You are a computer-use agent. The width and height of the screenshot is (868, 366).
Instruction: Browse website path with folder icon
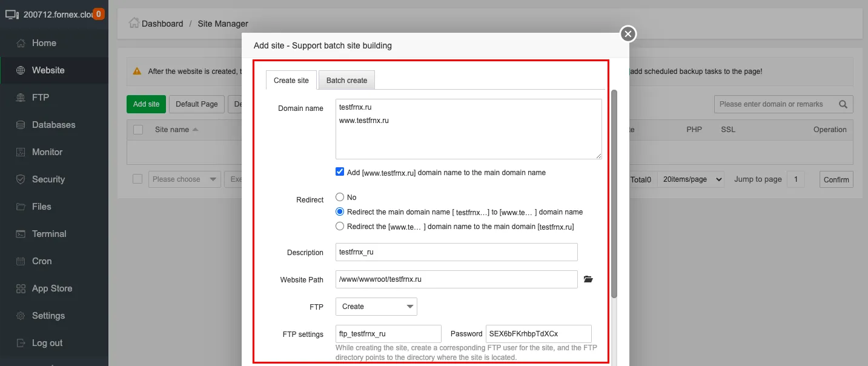pyautogui.click(x=588, y=279)
